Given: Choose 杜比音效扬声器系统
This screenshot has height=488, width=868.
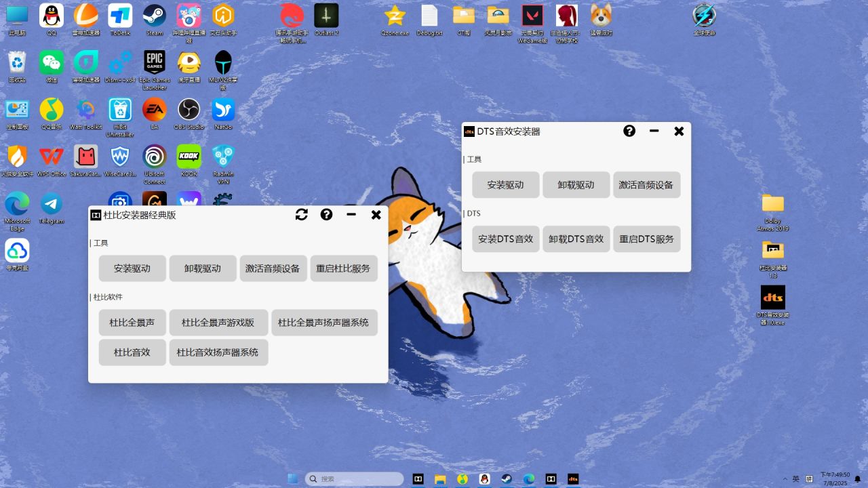Looking at the screenshot, I should coord(218,352).
